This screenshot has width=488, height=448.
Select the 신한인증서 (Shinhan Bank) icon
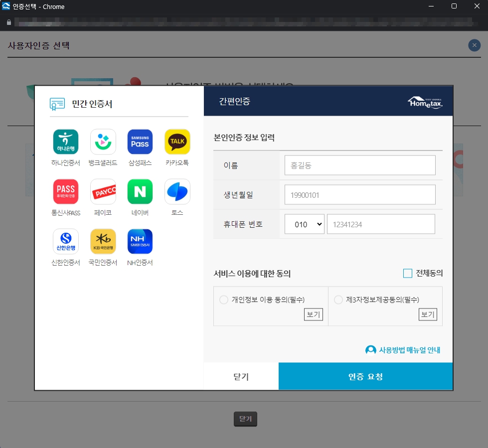(x=66, y=241)
